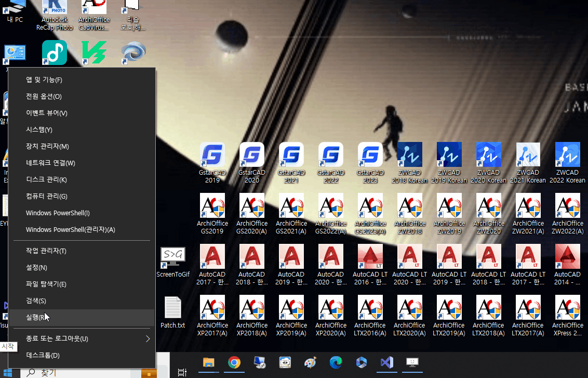The height and width of the screenshot is (378, 588).
Task: Select the ArchiOffice LTX2016(A) icon
Action: pos(370,315)
